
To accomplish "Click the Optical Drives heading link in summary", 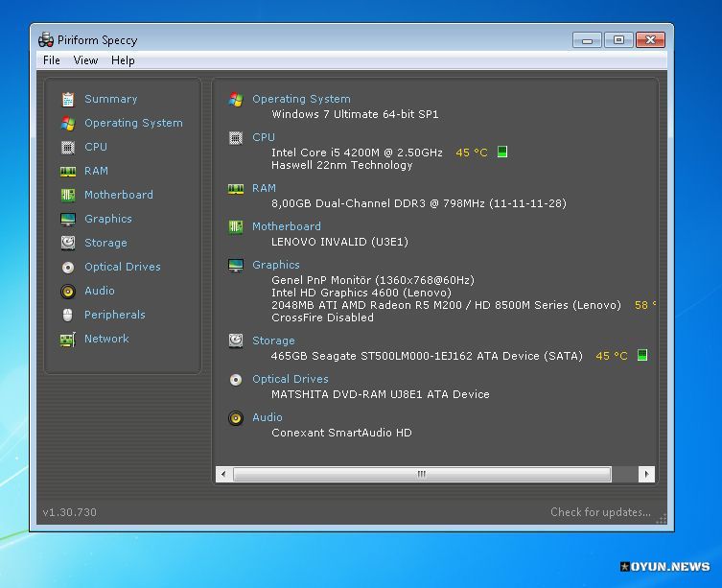I will click(x=291, y=379).
